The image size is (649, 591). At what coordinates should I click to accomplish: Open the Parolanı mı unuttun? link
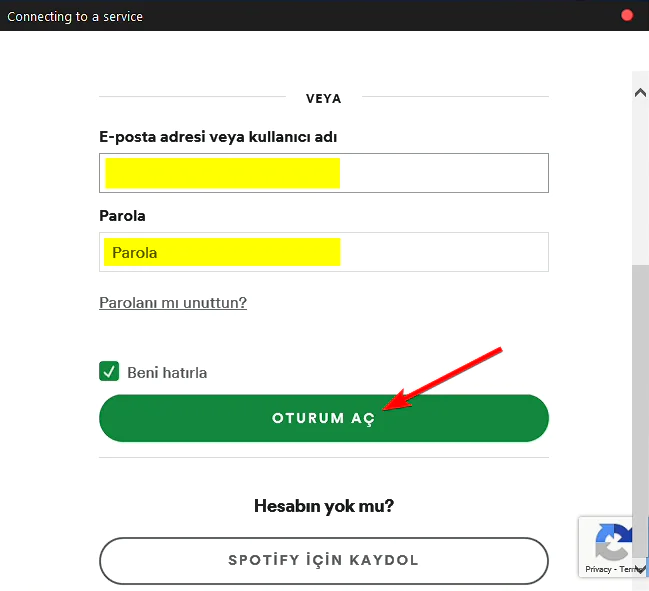point(173,302)
